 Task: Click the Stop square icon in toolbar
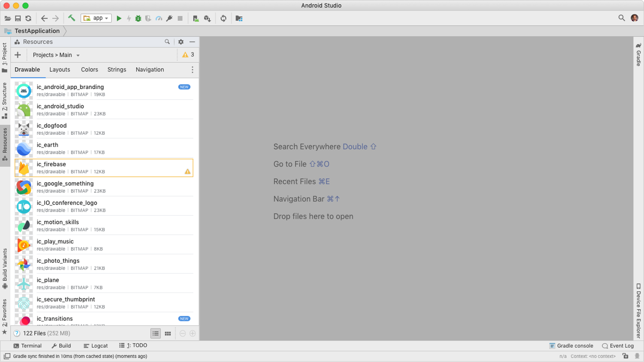(x=180, y=18)
